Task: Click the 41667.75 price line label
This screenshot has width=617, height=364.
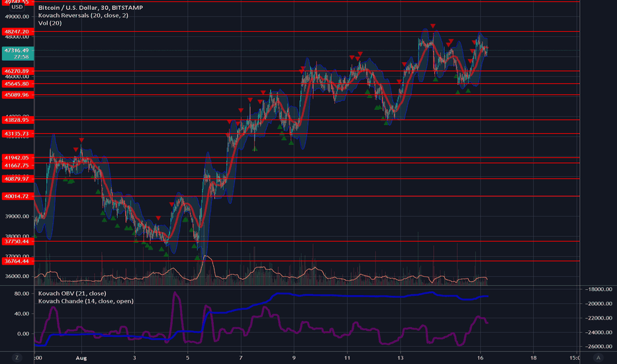Action: [17, 165]
